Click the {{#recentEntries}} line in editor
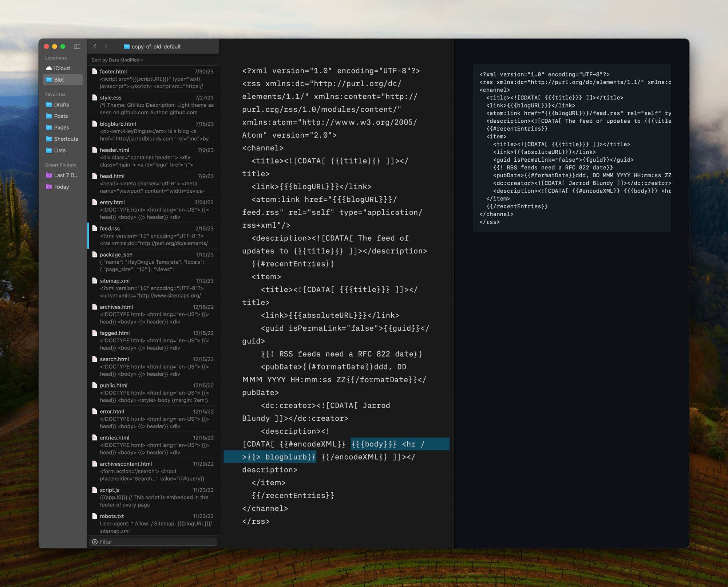 pyautogui.click(x=293, y=264)
